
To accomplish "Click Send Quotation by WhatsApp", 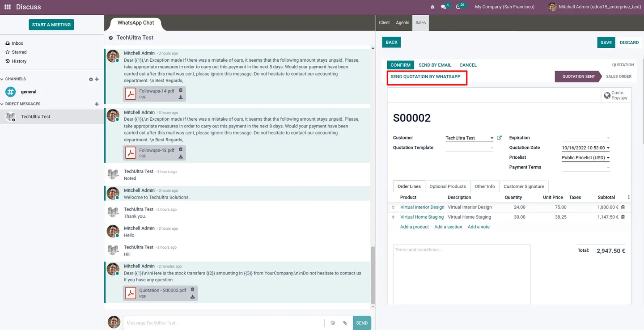I will (425, 77).
